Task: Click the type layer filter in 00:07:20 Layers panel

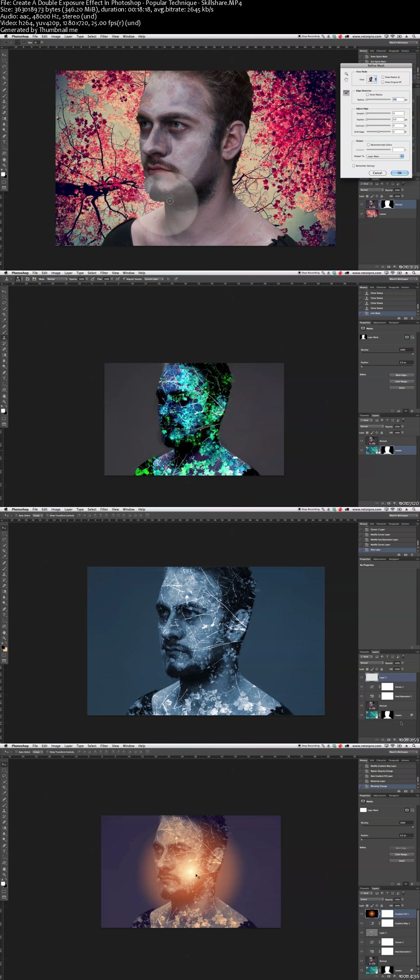Action: click(388, 420)
